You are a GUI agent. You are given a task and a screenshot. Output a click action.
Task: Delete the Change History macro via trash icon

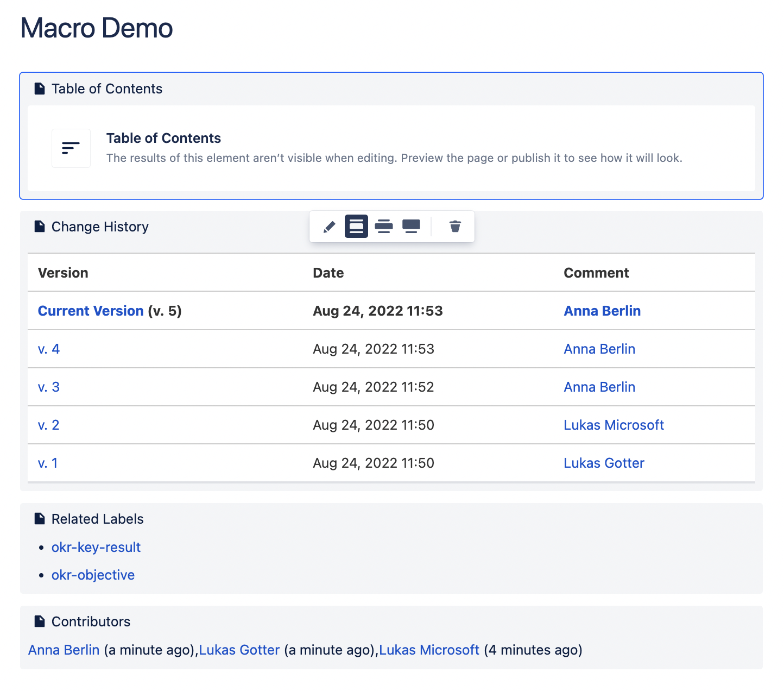(x=454, y=227)
